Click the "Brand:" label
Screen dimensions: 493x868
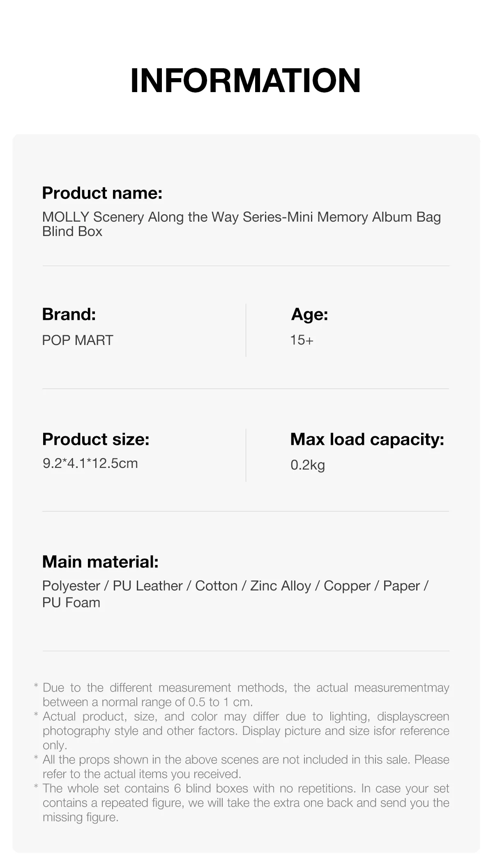point(69,315)
